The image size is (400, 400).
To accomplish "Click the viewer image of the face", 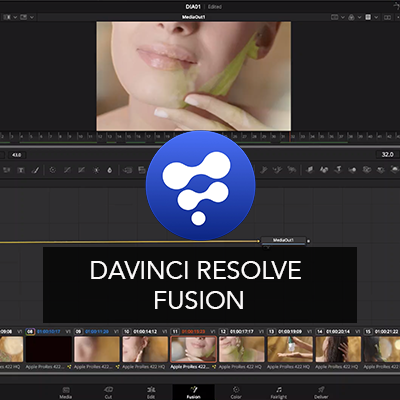I will pos(194,76).
